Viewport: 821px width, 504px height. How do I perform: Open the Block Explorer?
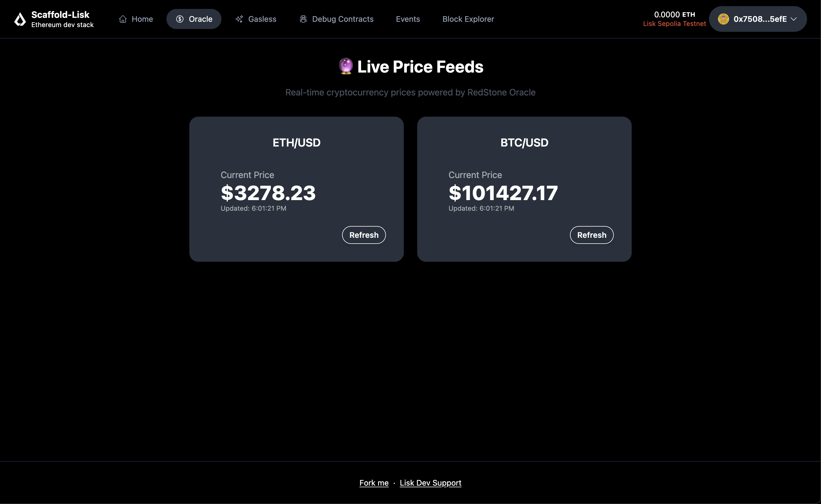click(x=468, y=19)
